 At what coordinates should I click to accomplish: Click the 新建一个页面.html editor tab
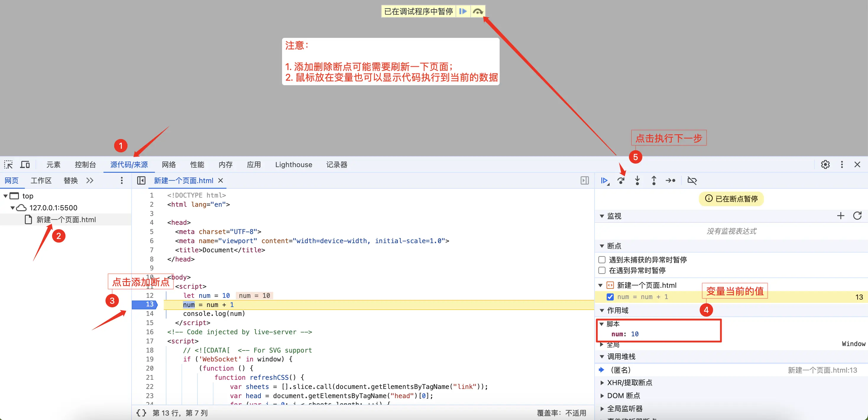(184, 181)
